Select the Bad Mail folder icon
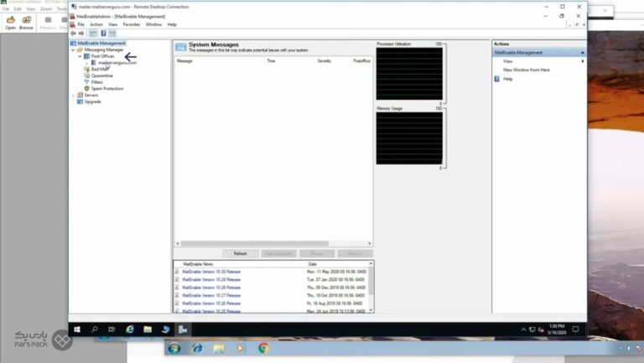The width and height of the screenshot is (644, 363). tap(86, 69)
